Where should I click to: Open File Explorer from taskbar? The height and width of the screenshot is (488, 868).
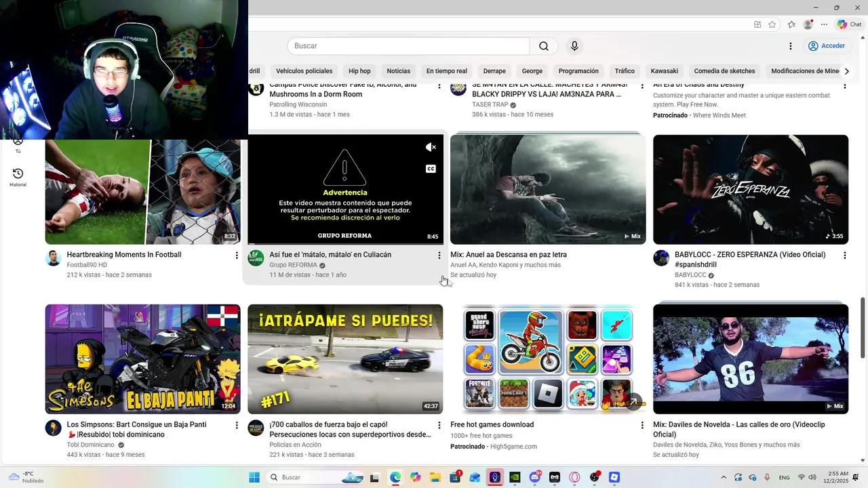(435, 477)
